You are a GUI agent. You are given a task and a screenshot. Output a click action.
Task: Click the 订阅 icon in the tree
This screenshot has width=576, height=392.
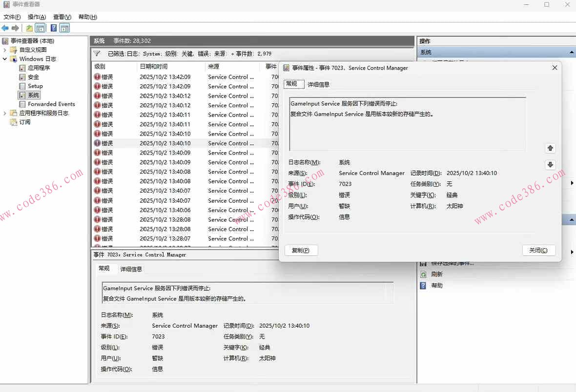click(14, 122)
